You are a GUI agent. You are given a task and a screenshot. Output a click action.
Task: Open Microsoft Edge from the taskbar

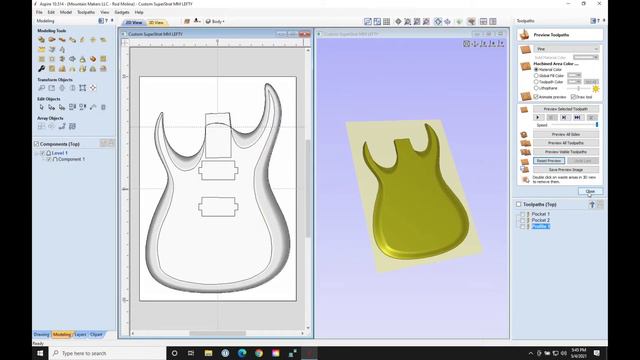coord(242,353)
